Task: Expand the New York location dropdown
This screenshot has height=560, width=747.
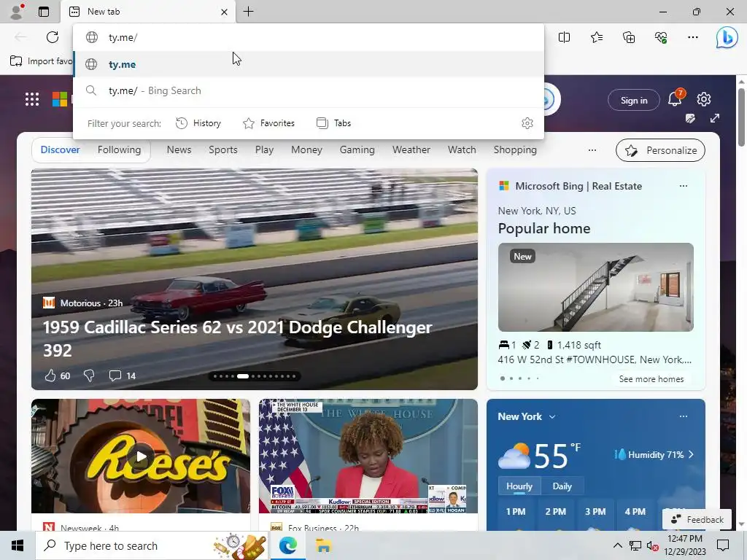Action: [x=552, y=416]
